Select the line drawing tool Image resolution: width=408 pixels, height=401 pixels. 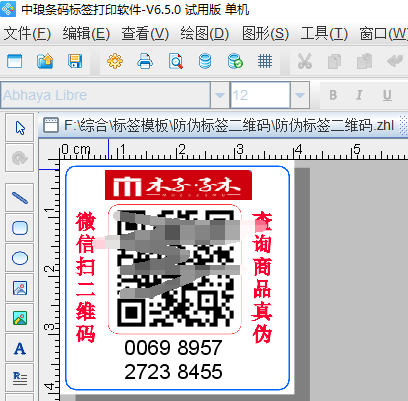[20, 198]
